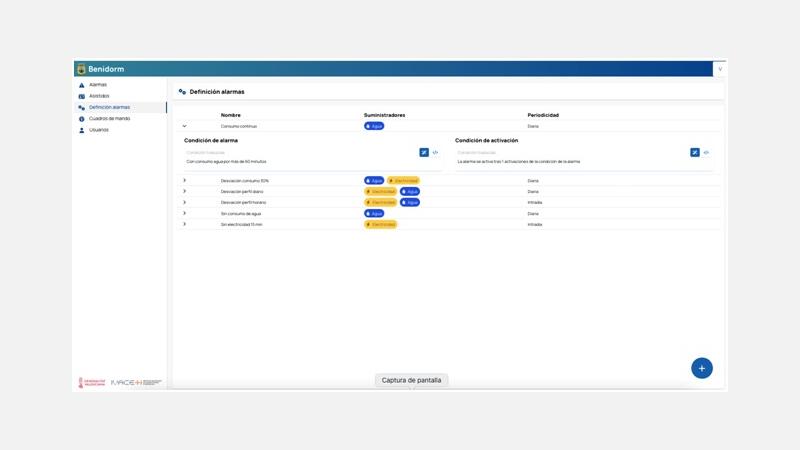Click the blue plus add alarm button
The image size is (800, 450).
coord(702,368)
